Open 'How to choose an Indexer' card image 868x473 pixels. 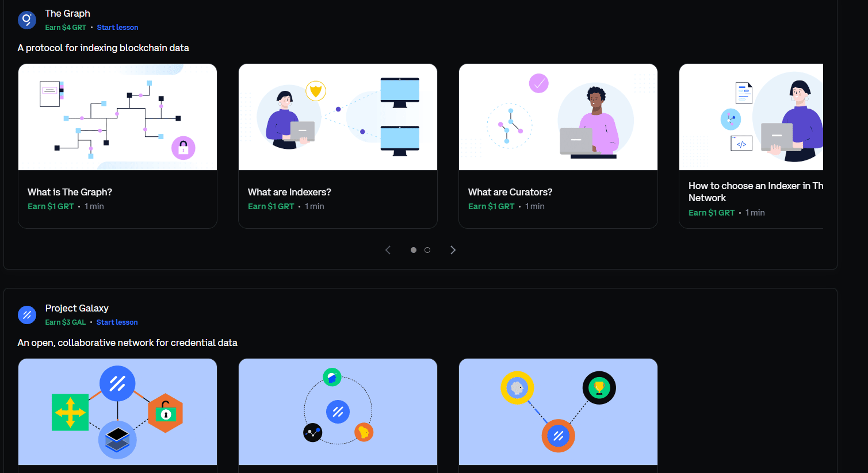click(751, 117)
